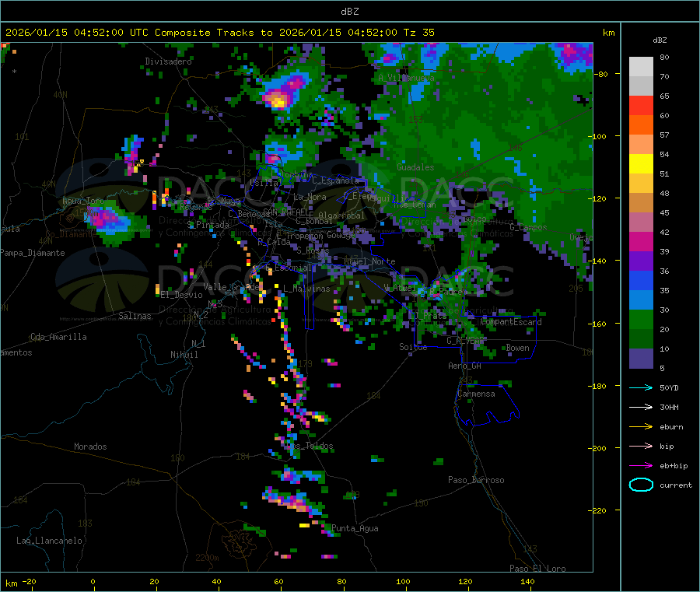The height and width of the screenshot is (592, 700).
Task: Click the 'Punta_Agua' map label
Action: [355, 529]
